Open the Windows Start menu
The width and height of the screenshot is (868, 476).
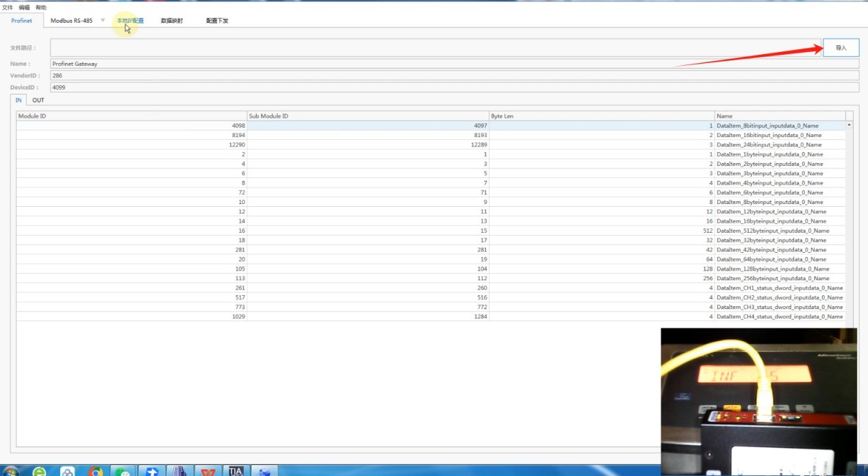coord(11,471)
